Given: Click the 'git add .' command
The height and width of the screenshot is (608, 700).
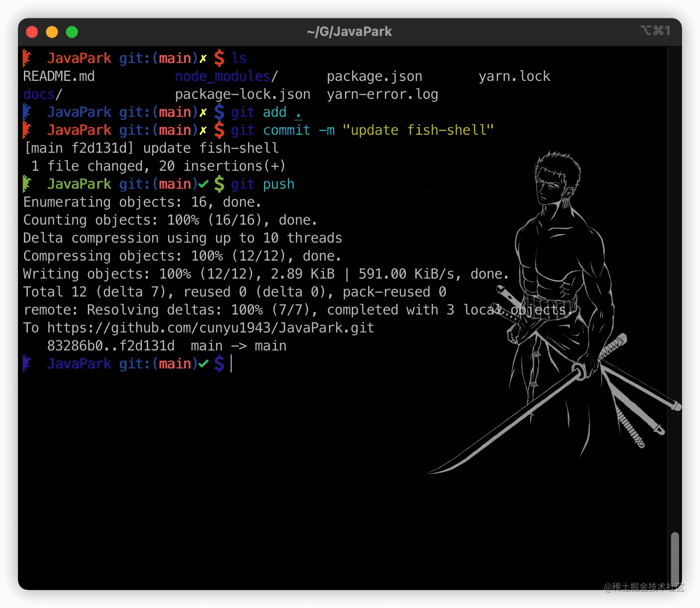Looking at the screenshot, I should [x=267, y=112].
